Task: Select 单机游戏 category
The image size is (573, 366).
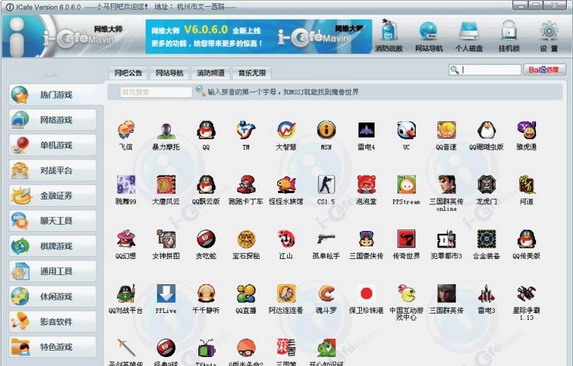Action: coord(53,145)
